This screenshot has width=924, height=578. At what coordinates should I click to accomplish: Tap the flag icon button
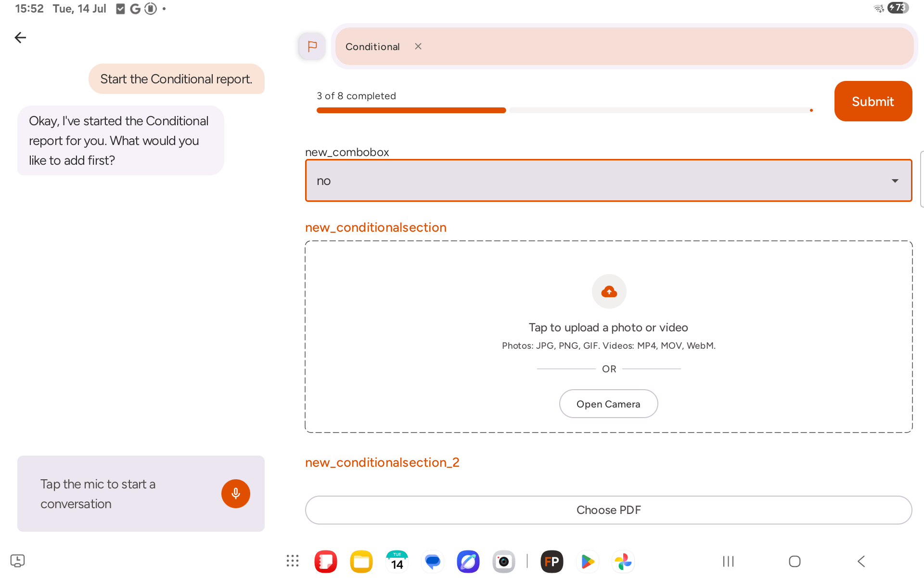click(312, 46)
